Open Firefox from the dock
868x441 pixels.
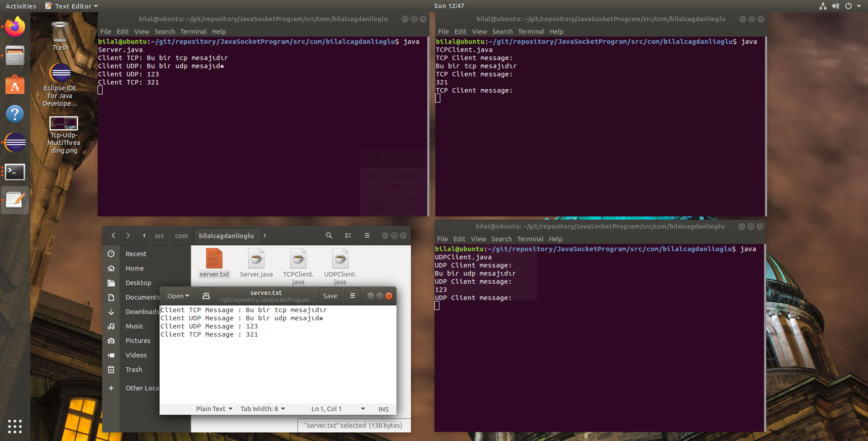[x=15, y=26]
